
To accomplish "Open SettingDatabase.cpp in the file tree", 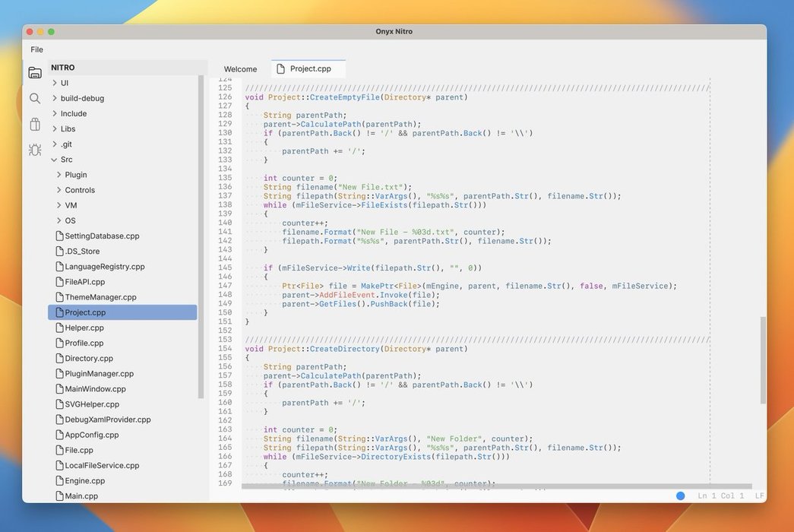I will (x=102, y=236).
